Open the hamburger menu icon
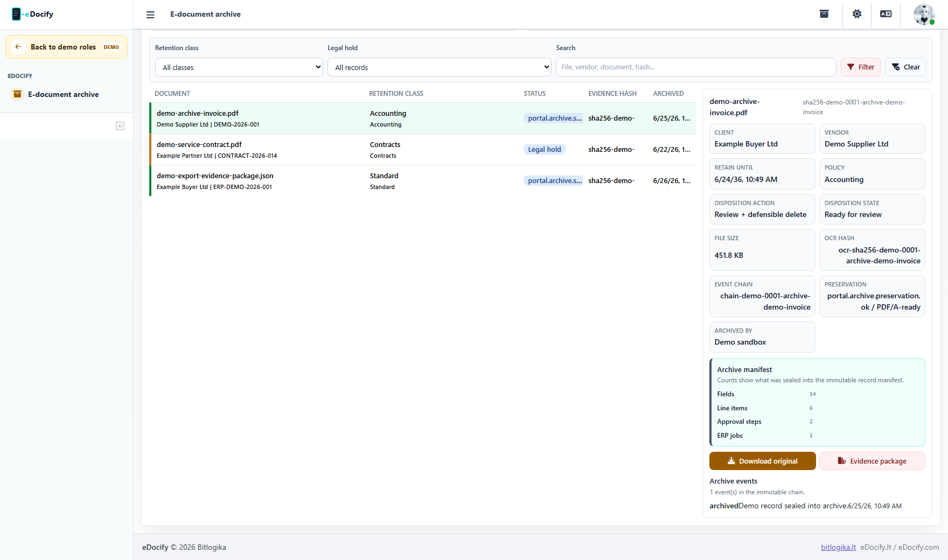The height and width of the screenshot is (560, 948). [x=150, y=15]
